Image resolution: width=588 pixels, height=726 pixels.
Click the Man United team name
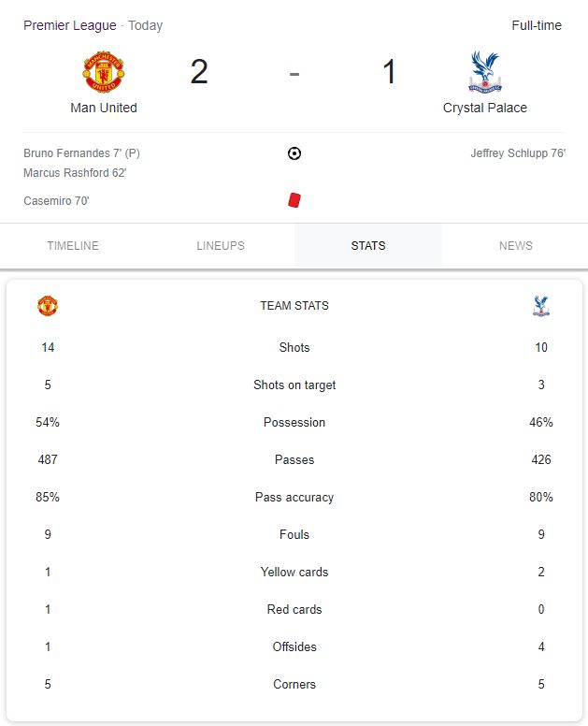[x=104, y=108]
